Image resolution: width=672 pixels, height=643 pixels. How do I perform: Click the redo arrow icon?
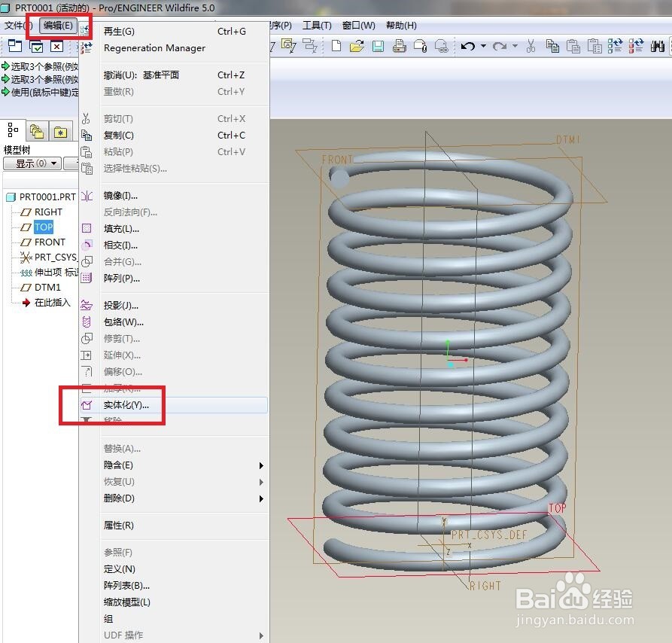click(500, 45)
